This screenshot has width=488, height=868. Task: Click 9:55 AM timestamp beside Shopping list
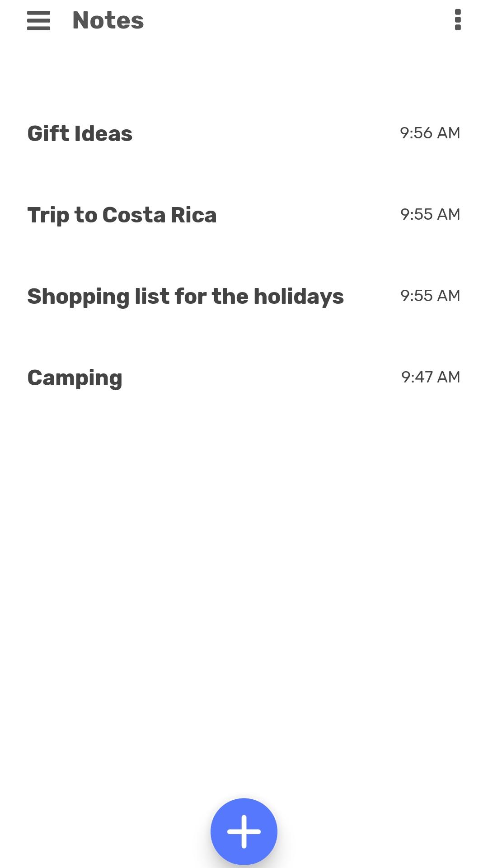pos(430,296)
